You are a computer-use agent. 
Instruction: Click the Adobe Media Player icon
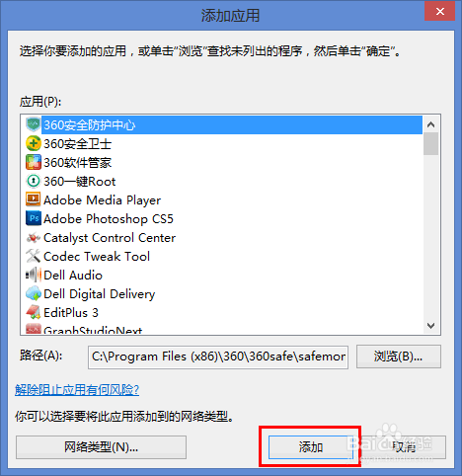tap(34, 199)
